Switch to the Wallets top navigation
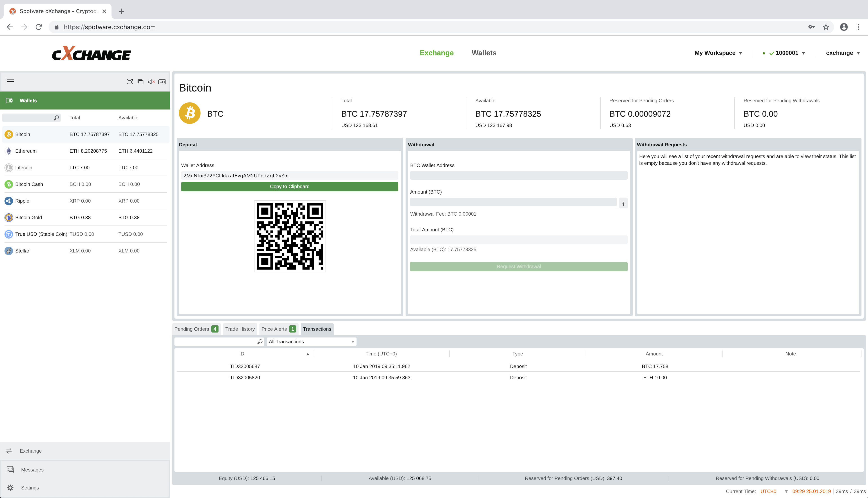This screenshot has width=868, height=498. pos(484,53)
